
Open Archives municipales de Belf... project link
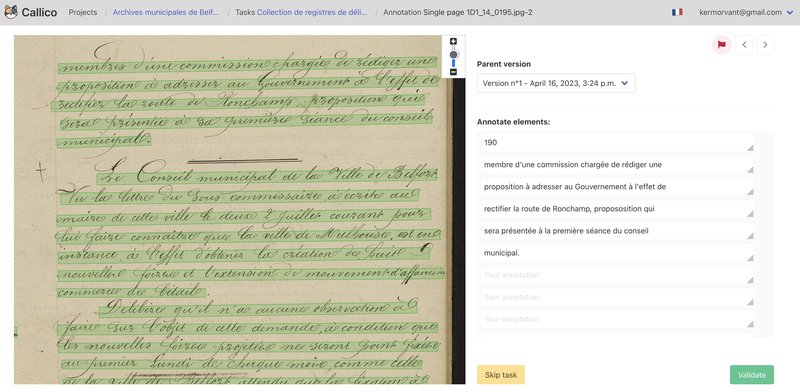pos(166,12)
